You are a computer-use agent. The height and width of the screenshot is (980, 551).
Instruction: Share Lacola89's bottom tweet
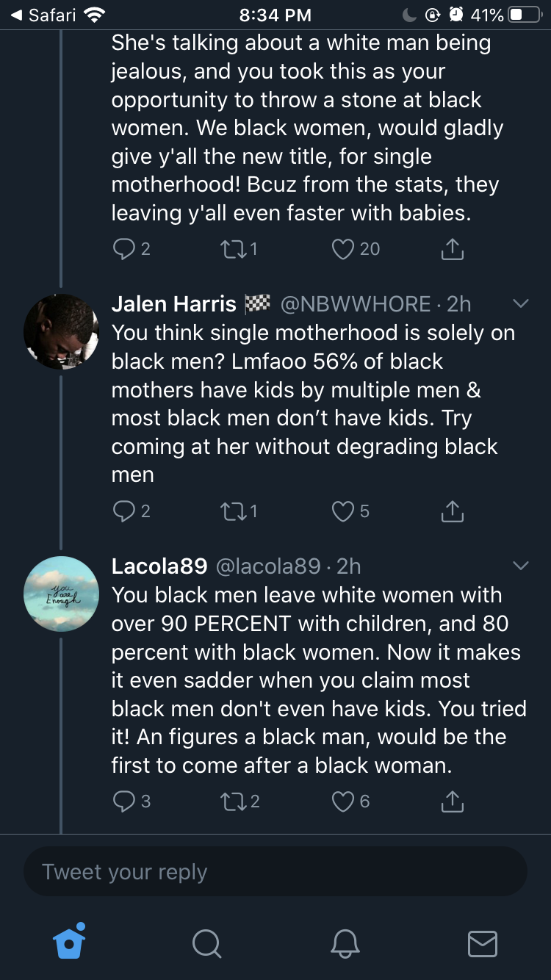(453, 801)
